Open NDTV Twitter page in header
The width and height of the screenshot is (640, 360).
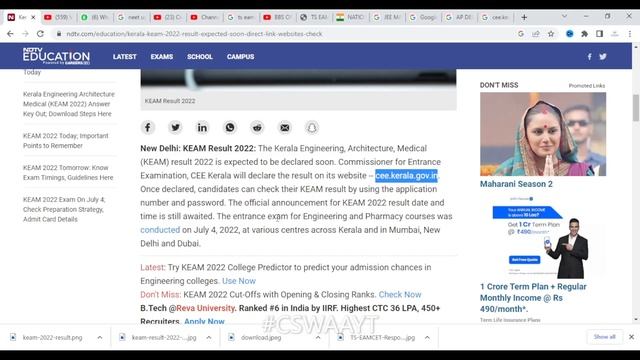click(603, 57)
